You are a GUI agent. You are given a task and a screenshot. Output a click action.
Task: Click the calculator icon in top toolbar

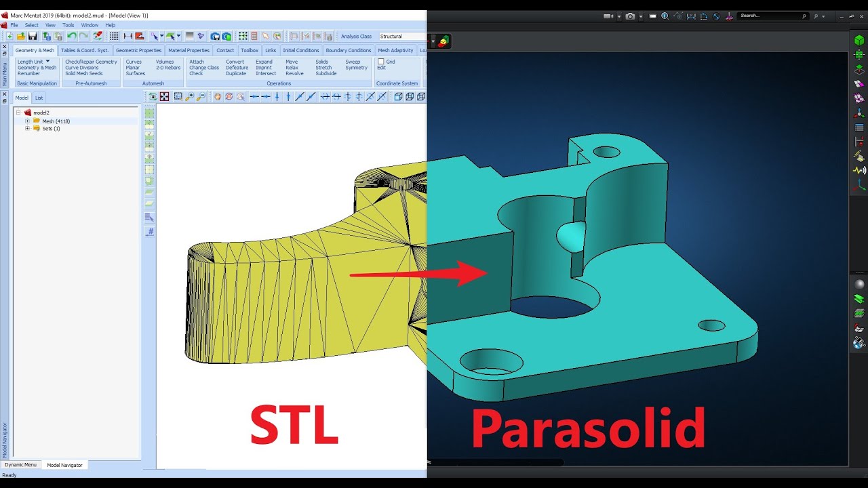tap(254, 36)
